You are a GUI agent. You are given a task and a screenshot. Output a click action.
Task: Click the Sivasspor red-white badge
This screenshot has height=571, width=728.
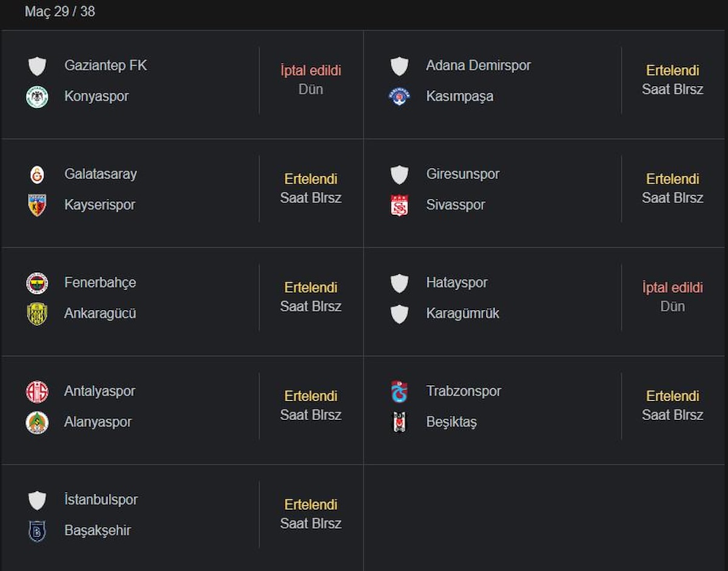(x=399, y=206)
